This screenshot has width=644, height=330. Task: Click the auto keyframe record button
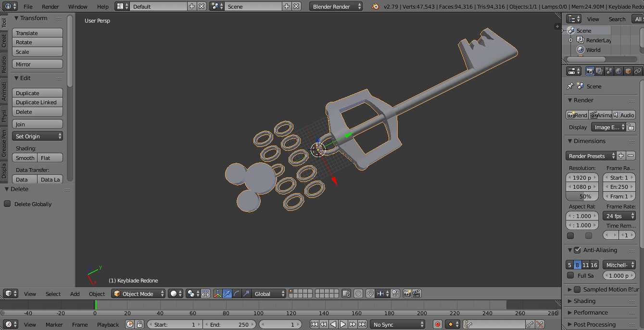tap(438, 325)
